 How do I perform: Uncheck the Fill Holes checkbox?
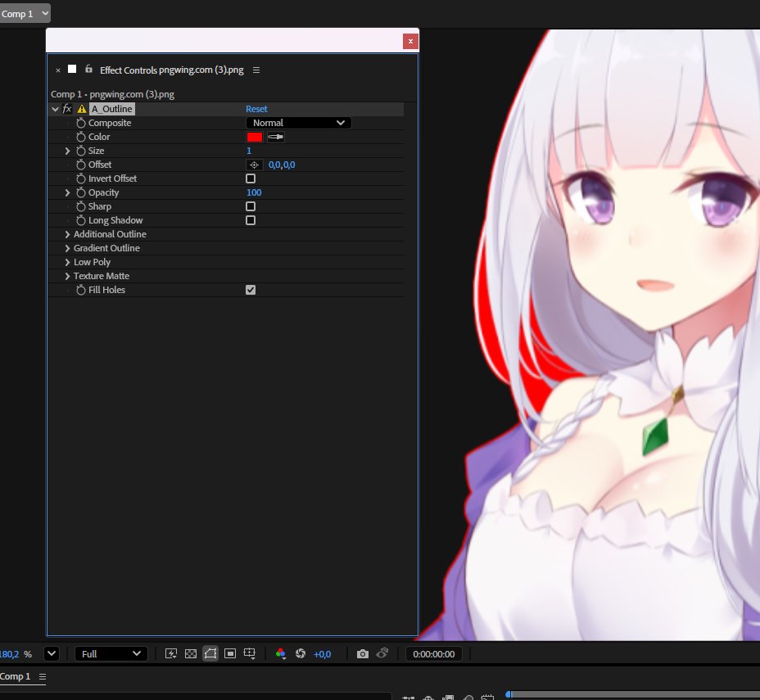[x=251, y=290]
